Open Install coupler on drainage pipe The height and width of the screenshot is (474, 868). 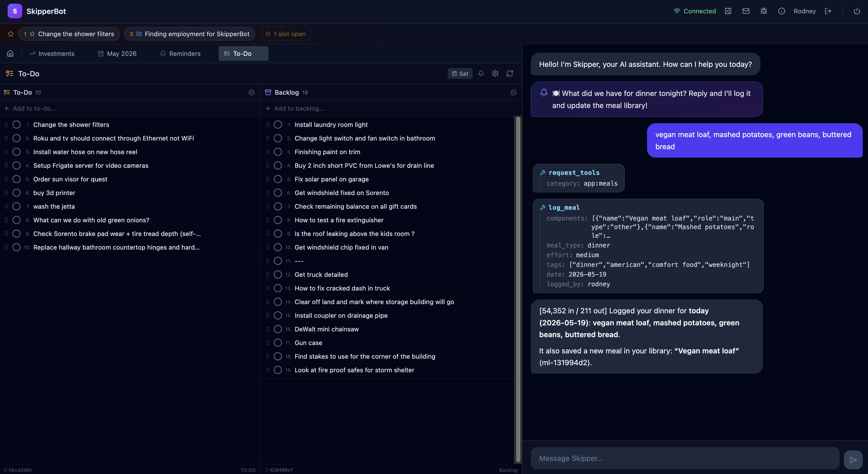(x=341, y=315)
